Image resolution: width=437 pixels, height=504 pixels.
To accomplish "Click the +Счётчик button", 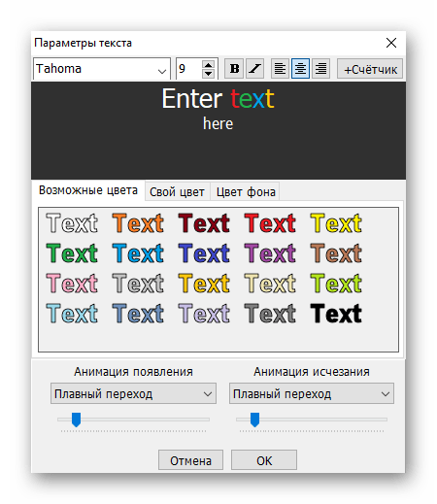I will [x=370, y=69].
